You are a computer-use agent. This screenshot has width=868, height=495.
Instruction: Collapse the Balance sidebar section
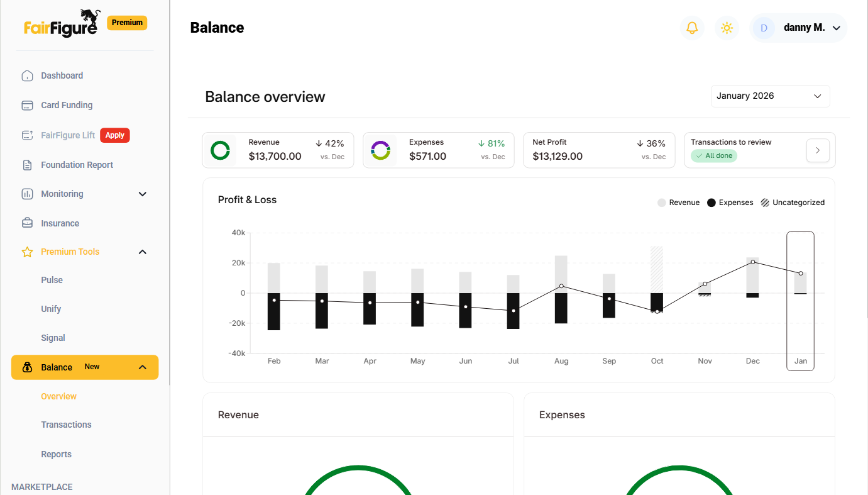click(142, 367)
